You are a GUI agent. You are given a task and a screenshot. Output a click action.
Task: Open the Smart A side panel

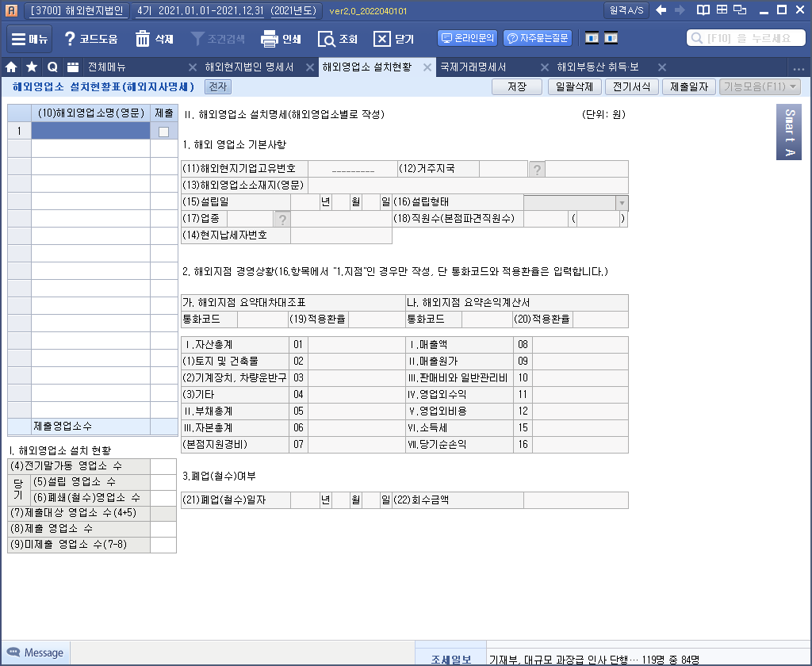tap(789, 132)
